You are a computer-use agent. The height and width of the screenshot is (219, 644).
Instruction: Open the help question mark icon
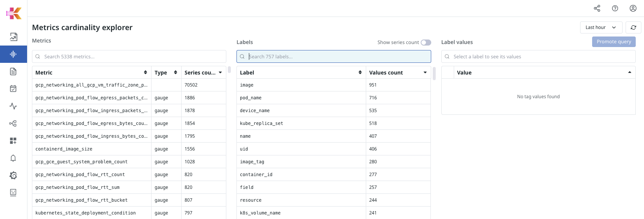pyautogui.click(x=615, y=8)
